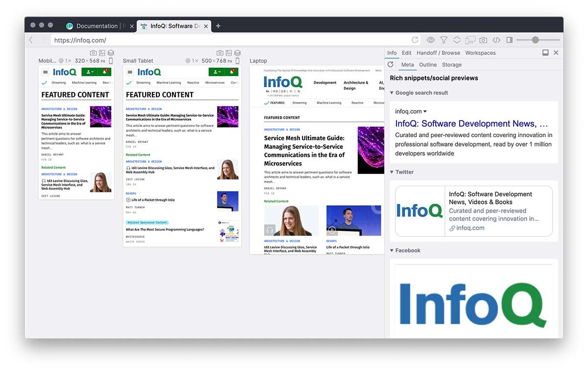Capture a screenshot using the camera toolbar icon

(482, 40)
